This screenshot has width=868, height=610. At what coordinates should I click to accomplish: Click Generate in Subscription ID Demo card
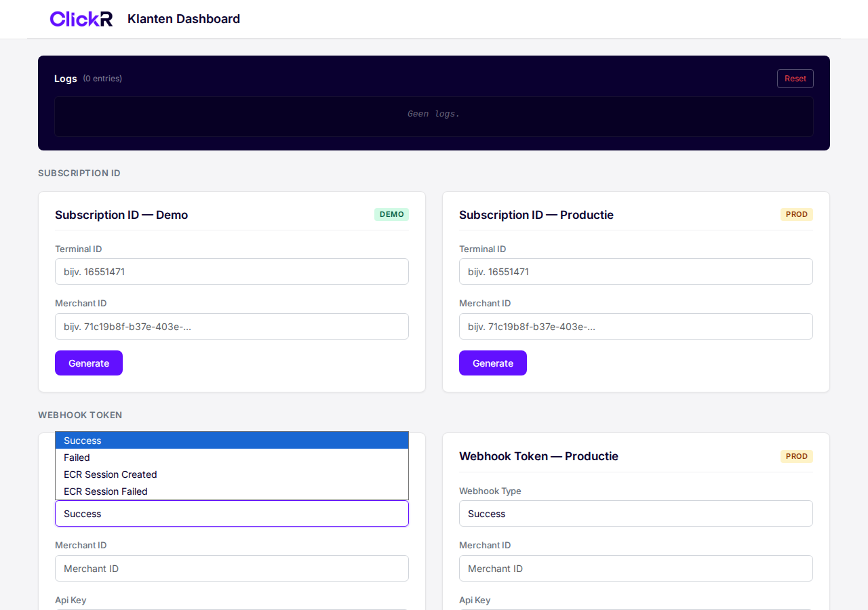click(x=89, y=363)
